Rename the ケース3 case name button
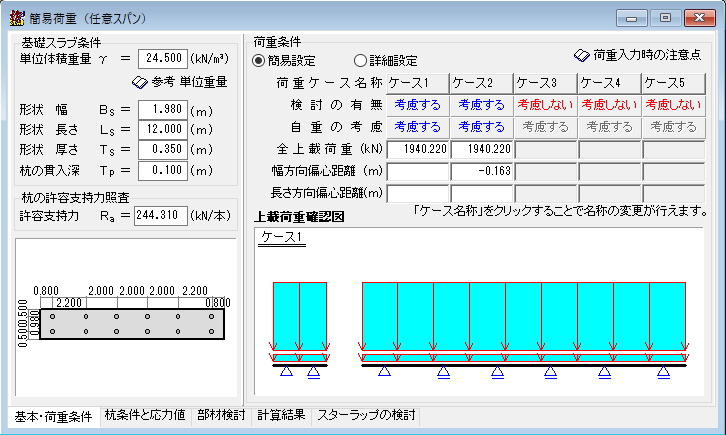Image resolution: width=726 pixels, height=435 pixels. 545,83
